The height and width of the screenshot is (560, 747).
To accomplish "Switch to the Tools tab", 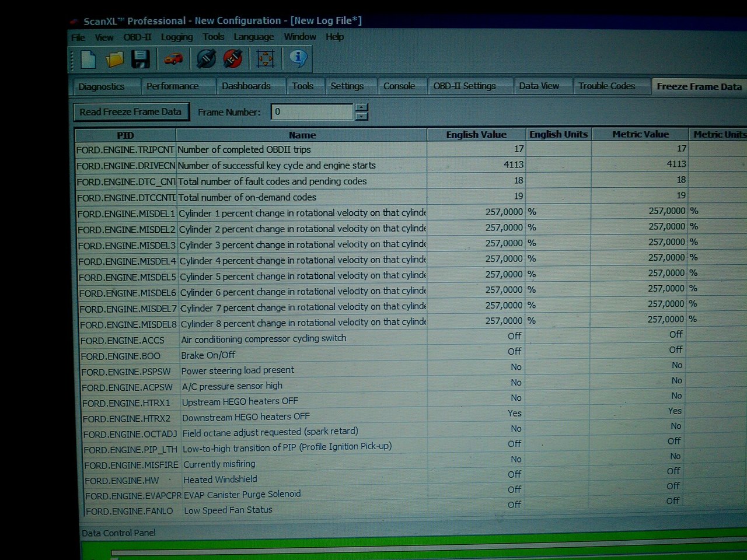I will pyautogui.click(x=305, y=86).
